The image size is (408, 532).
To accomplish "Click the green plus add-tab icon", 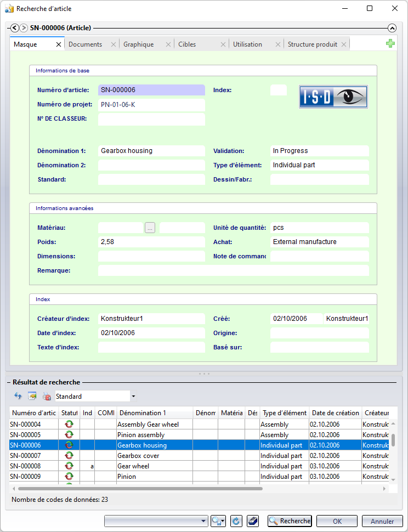I will (390, 44).
